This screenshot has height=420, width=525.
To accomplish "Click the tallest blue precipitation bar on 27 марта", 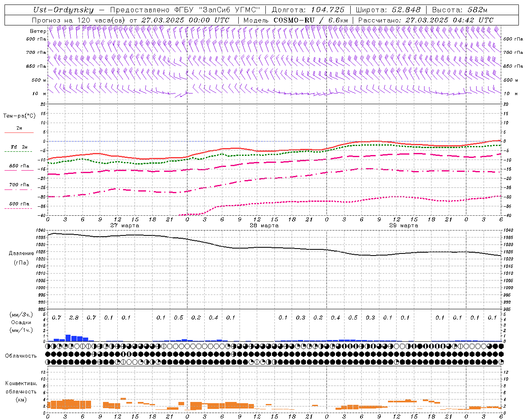I will click(x=68, y=338).
